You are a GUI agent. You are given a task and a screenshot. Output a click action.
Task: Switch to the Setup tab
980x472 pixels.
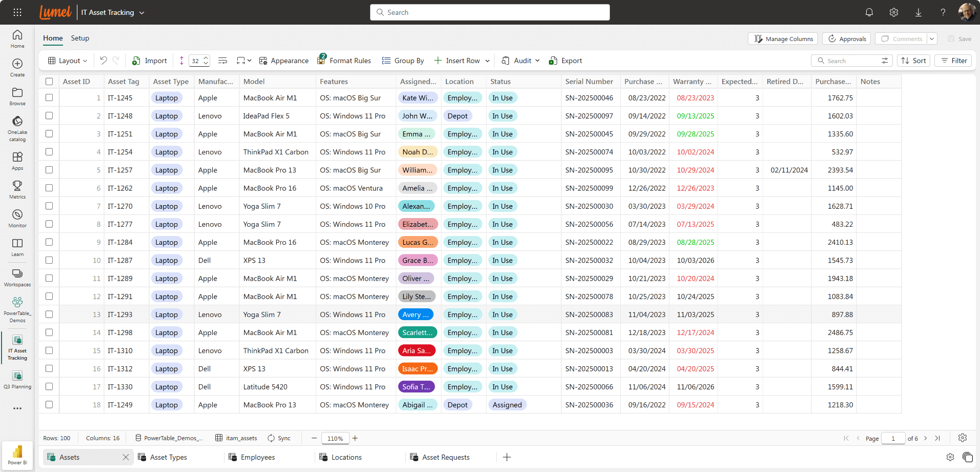tap(80, 38)
